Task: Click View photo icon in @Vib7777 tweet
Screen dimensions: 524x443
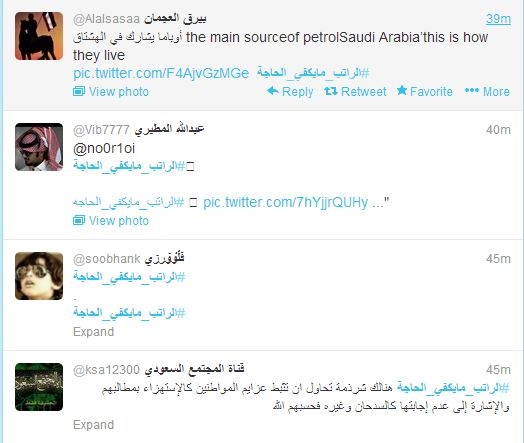Action: tap(79, 220)
